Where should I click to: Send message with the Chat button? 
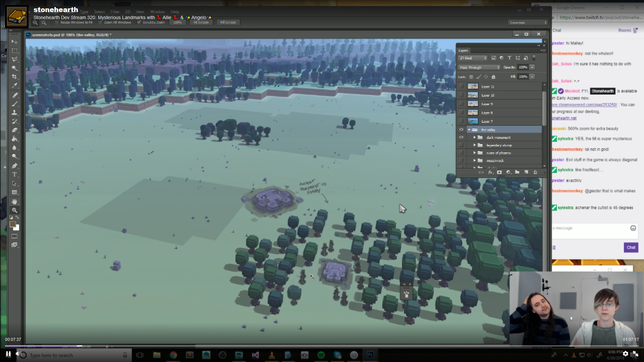[631, 247]
